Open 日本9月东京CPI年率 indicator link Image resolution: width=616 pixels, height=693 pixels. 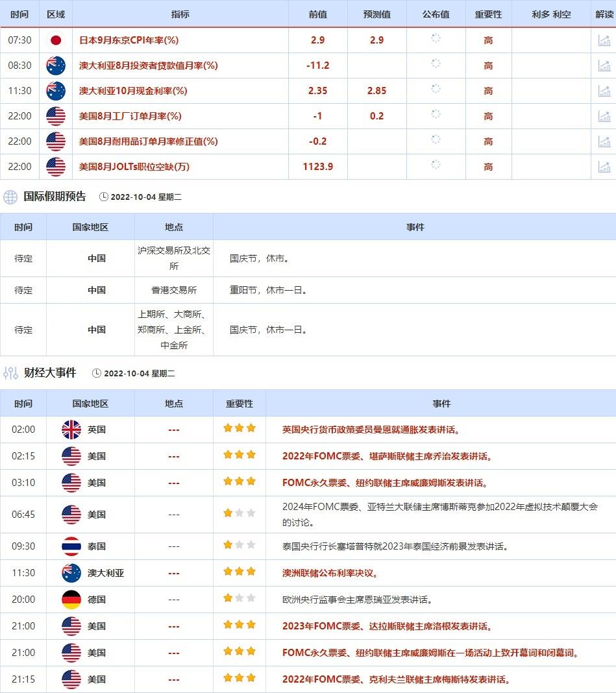click(129, 40)
